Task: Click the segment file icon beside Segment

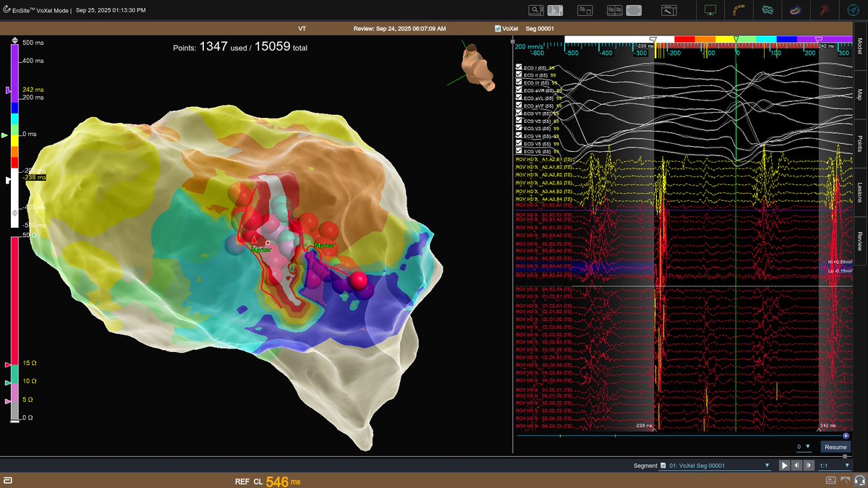Action: (x=664, y=466)
